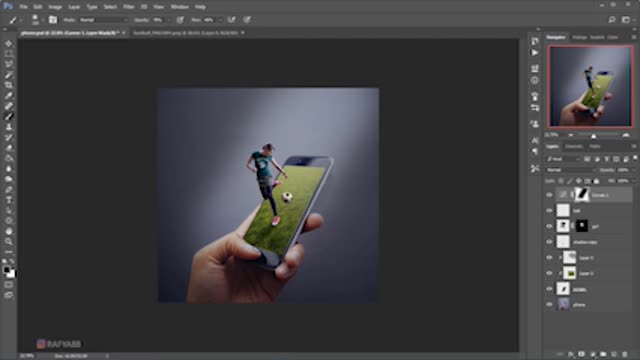The width and height of the screenshot is (640, 360).
Task: Hide the ball layer
Action: 549,211
